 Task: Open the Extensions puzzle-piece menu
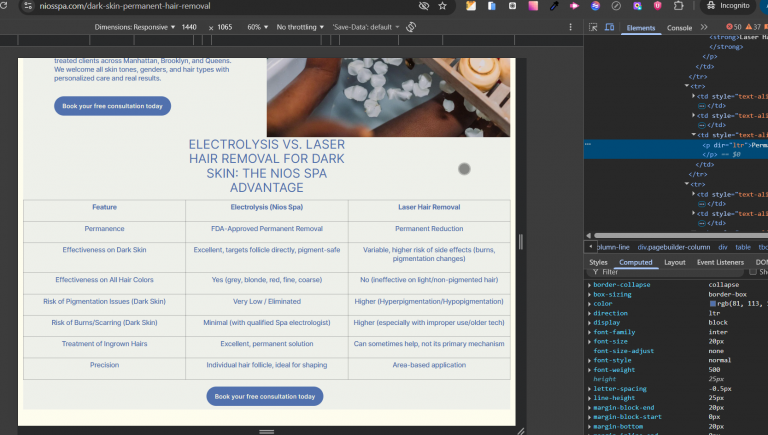click(678, 6)
